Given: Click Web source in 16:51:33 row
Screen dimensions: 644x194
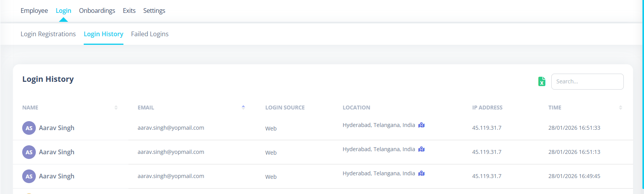Looking at the screenshot, I should tap(271, 129).
